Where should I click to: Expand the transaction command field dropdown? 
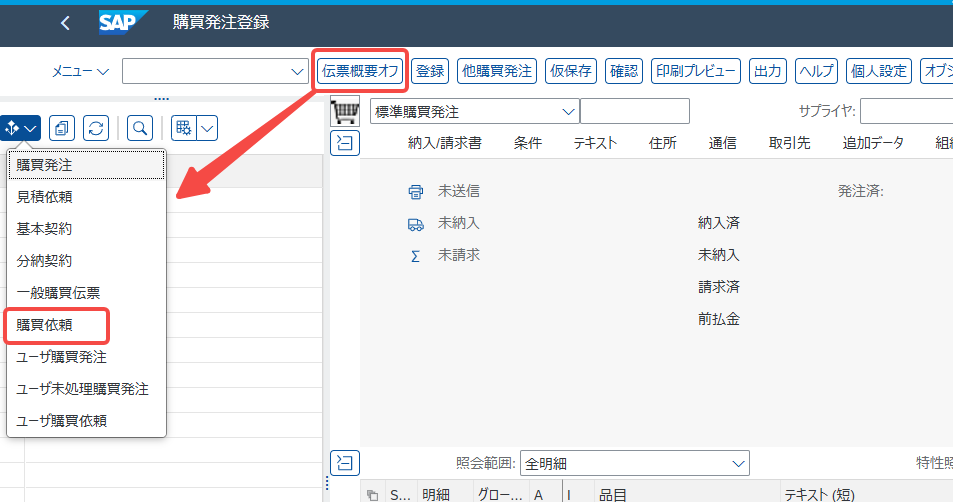tap(297, 71)
